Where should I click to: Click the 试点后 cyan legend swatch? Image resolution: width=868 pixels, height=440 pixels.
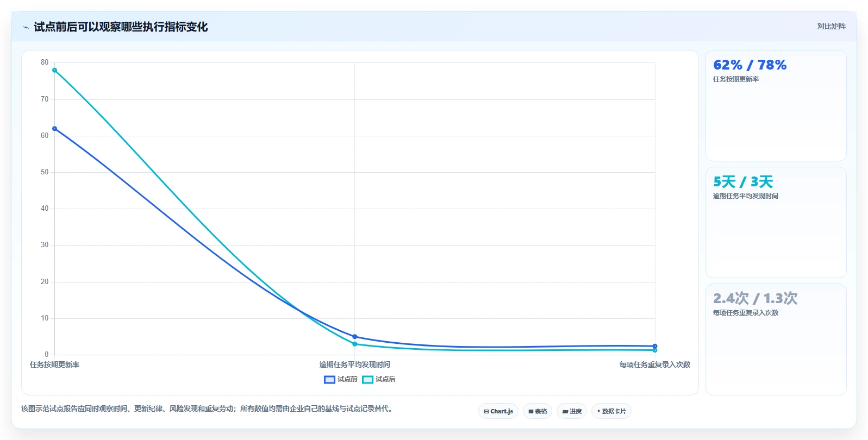[367, 379]
